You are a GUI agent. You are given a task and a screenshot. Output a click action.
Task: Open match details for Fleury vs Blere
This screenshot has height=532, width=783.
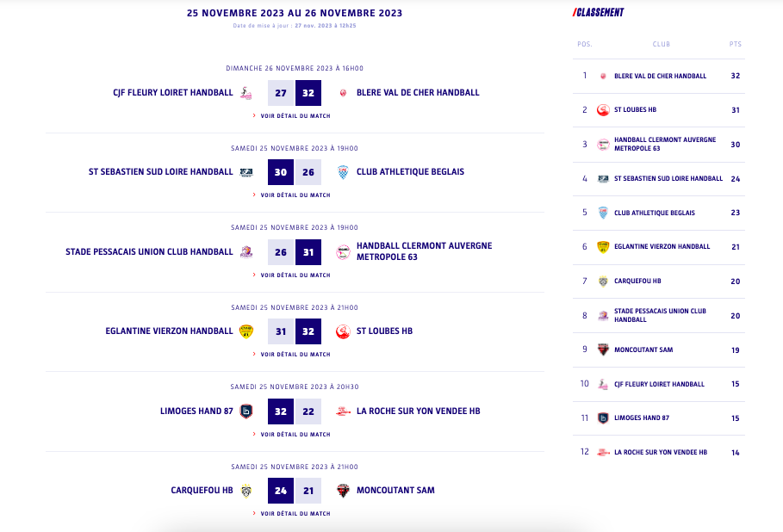(x=295, y=115)
